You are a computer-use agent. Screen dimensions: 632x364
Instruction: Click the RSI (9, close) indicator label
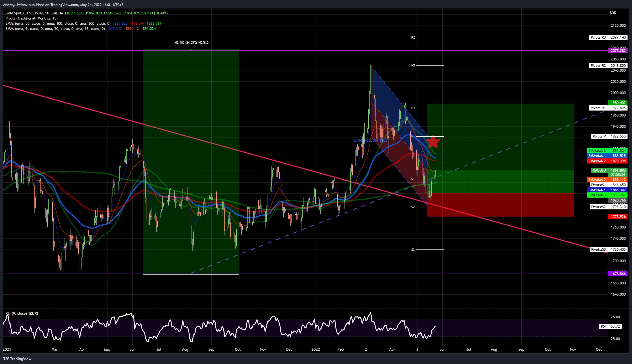click(x=16, y=314)
